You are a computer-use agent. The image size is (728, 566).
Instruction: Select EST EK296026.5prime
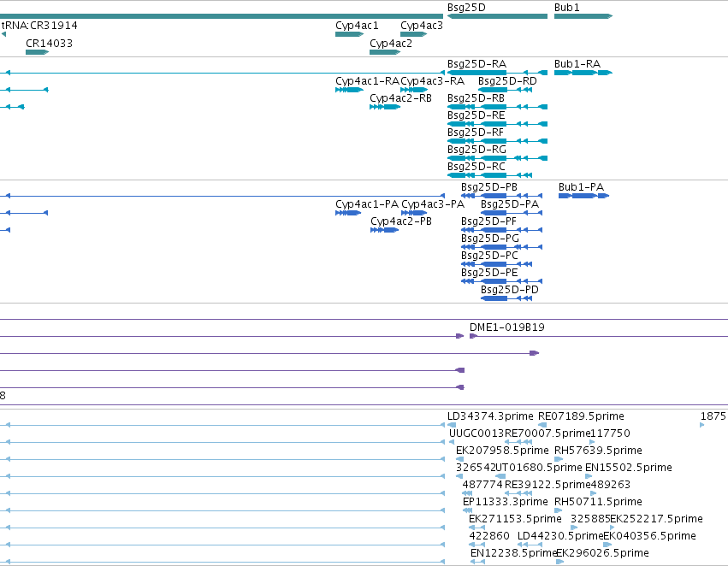[560, 562]
